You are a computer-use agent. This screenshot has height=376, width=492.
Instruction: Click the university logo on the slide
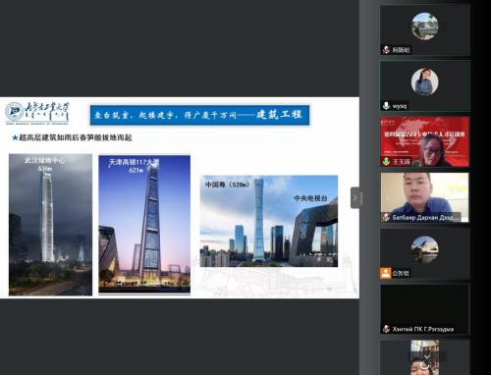[x=37, y=113]
